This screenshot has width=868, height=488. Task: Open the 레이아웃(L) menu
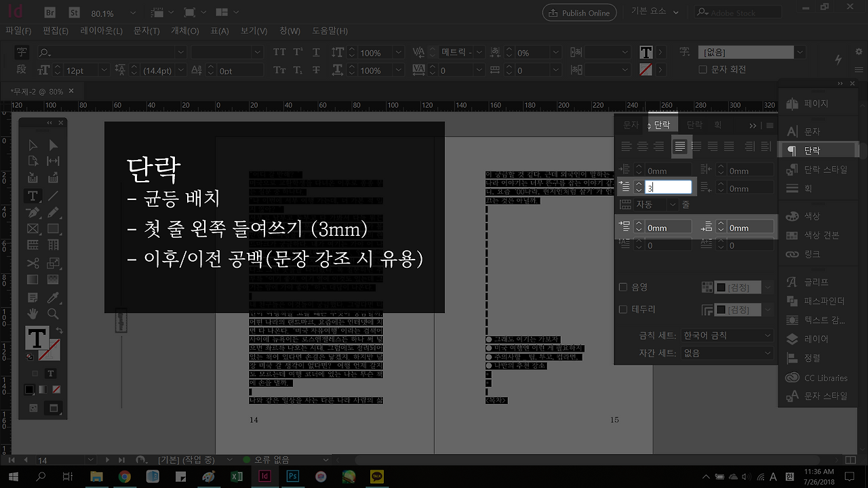click(101, 31)
